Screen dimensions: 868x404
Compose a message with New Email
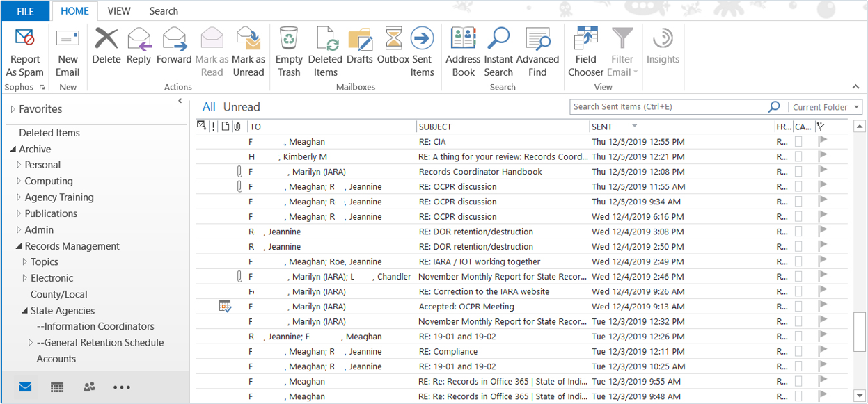point(68,39)
